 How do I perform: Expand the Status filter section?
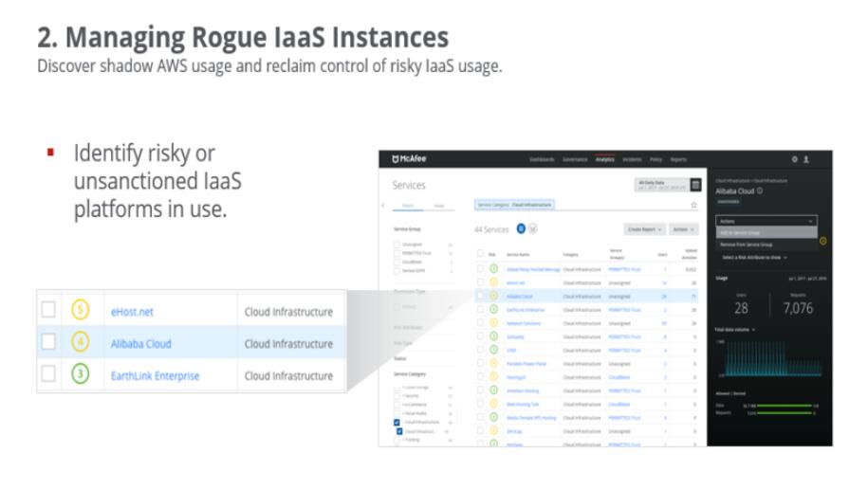[400, 358]
